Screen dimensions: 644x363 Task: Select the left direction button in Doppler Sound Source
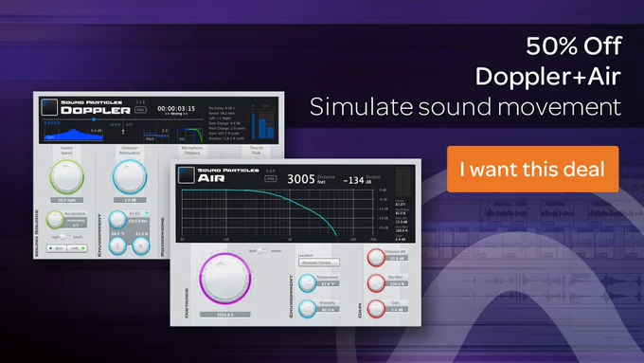coord(57,248)
